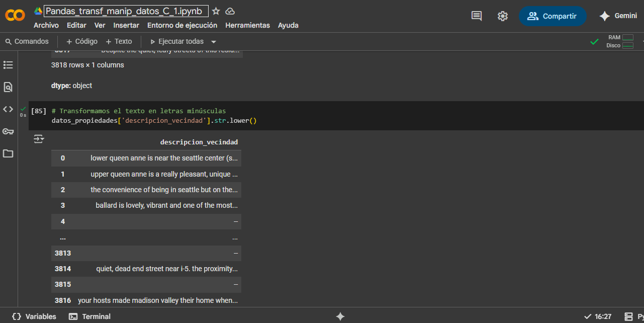Open the Variables panel

tap(34, 316)
